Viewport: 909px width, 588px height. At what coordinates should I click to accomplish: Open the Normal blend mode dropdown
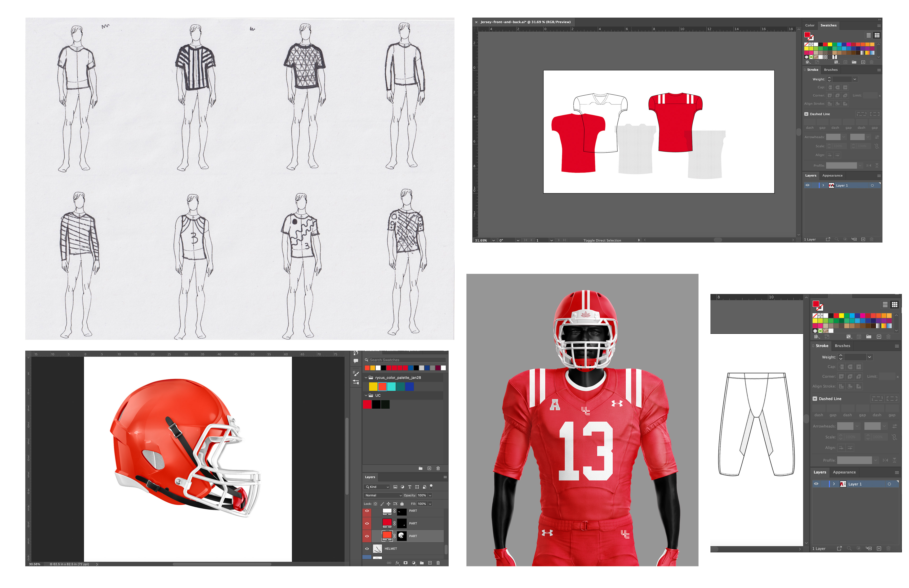383,495
